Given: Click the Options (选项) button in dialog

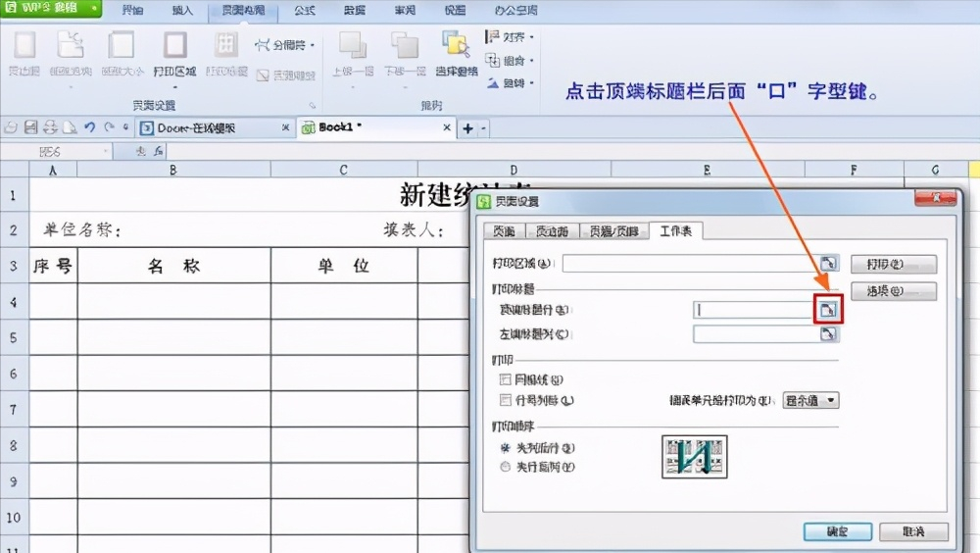Looking at the screenshot, I should [894, 291].
